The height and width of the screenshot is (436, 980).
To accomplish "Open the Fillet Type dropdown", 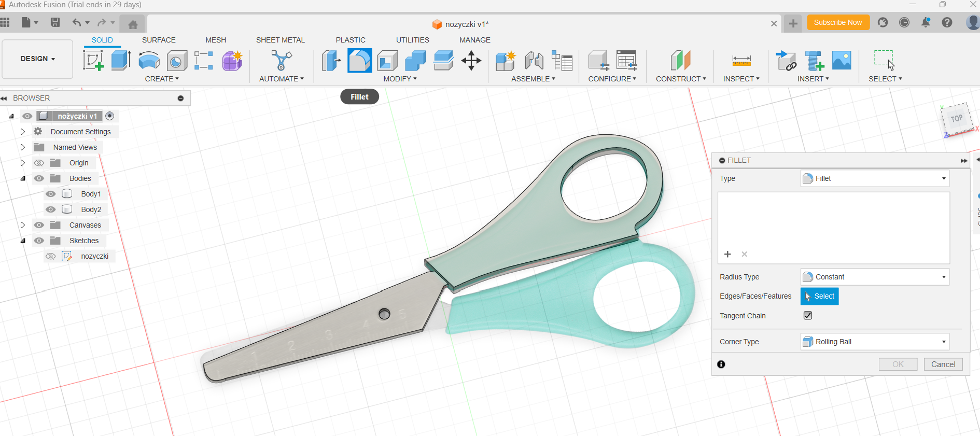I will 875,178.
